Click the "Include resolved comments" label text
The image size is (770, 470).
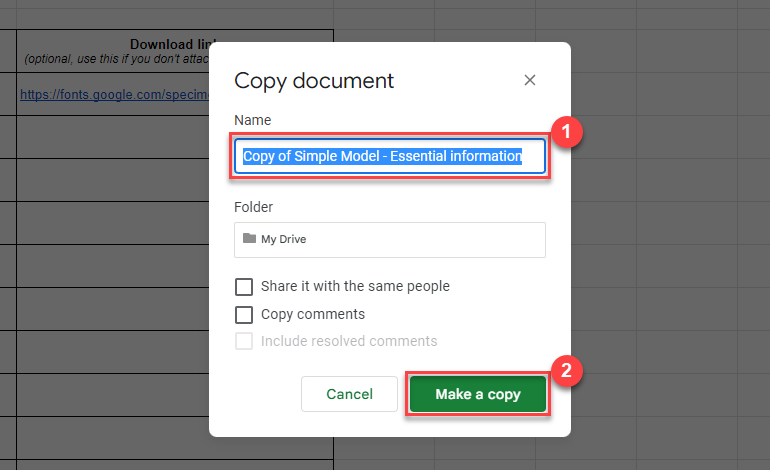pyautogui.click(x=348, y=342)
